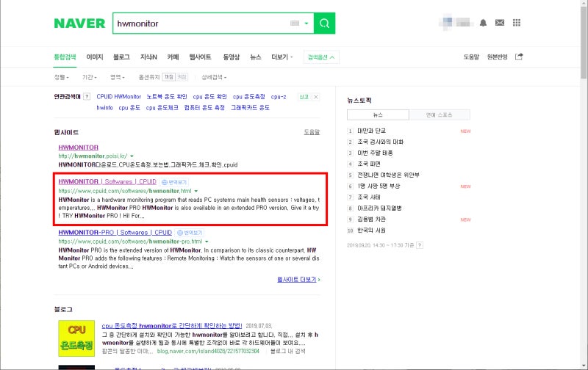Open HWMONITOR-PRO | Softwares | CPUID result
The width and height of the screenshot is (588, 370).
click(115, 233)
